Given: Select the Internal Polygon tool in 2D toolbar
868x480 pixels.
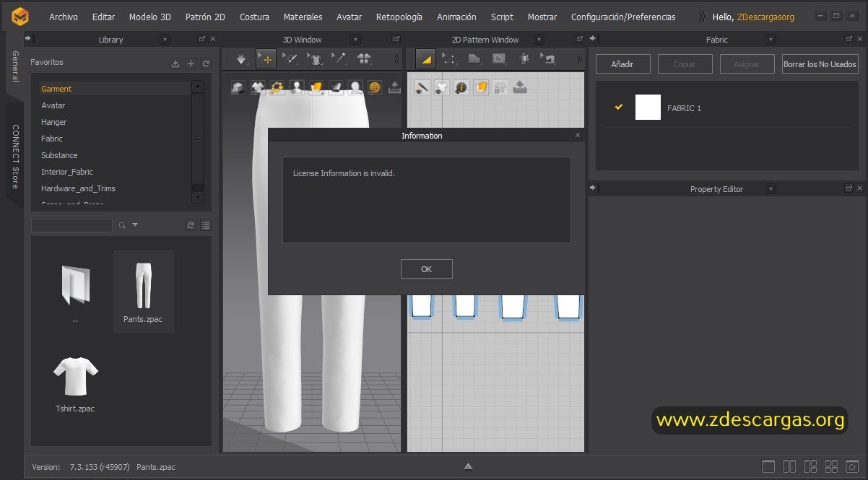Looking at the screenshot, I should click(x=498, y=59).
